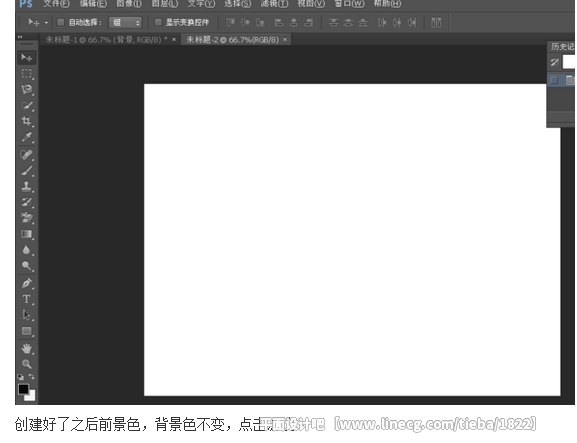Screen dimensions: 577x443
Task: Open the Move tool preset picker arrow
Action: click(46, 23)
